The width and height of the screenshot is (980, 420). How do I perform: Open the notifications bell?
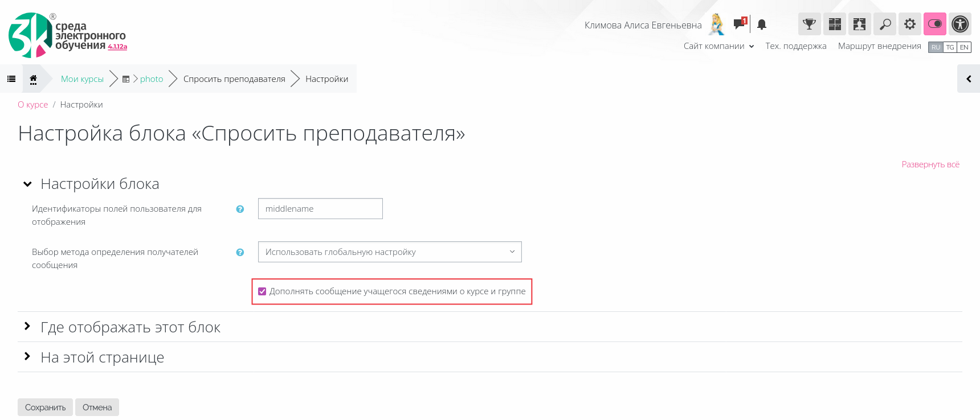pyautogui.click(x=762, y=24)
